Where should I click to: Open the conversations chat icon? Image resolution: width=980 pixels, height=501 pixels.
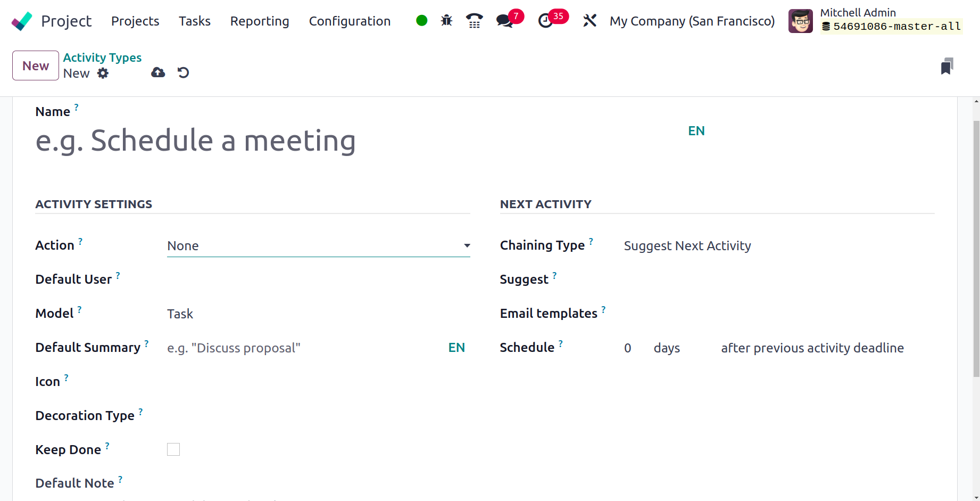tap(504, 21)
